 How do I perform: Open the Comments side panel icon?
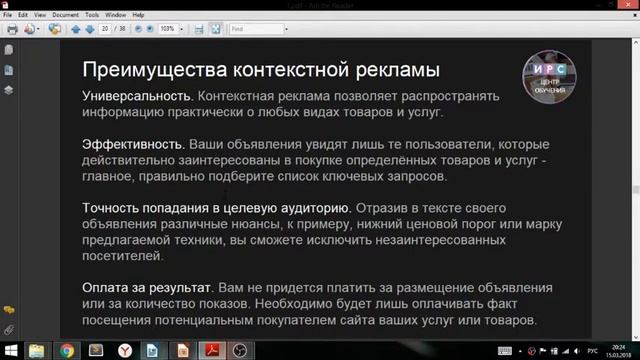tap(9, 310)
